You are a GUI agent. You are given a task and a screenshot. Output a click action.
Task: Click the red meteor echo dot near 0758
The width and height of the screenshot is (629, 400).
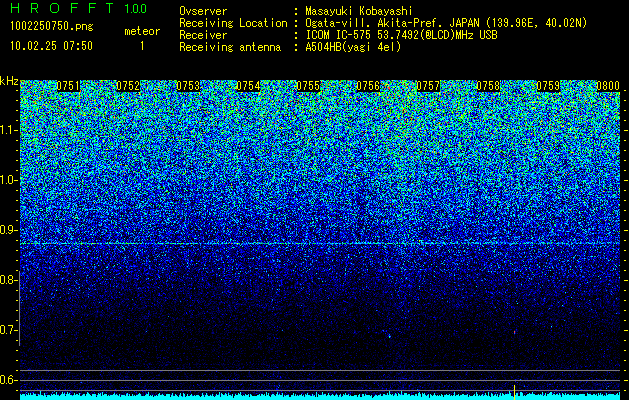(514, 332)
